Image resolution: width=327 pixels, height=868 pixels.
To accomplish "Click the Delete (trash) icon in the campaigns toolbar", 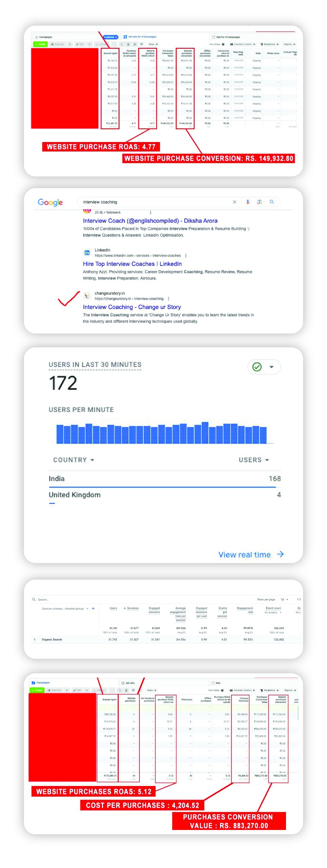I will pyautogui.click(x=128, y=44).
